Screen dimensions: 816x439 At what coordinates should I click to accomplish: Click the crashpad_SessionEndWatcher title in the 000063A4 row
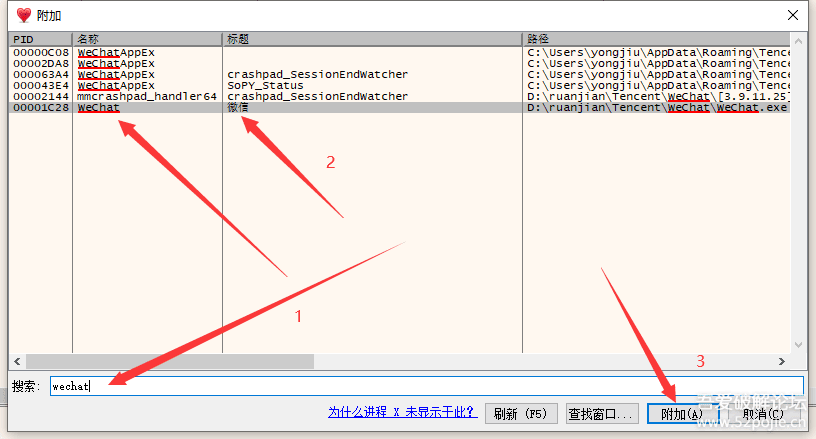click(317, 74)
